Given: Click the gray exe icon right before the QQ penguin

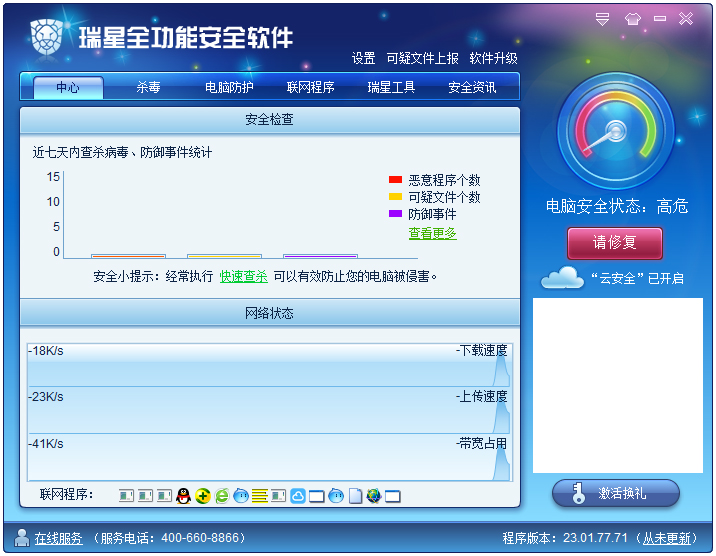Looking at the screenshot, I should [x=164, y=496].
